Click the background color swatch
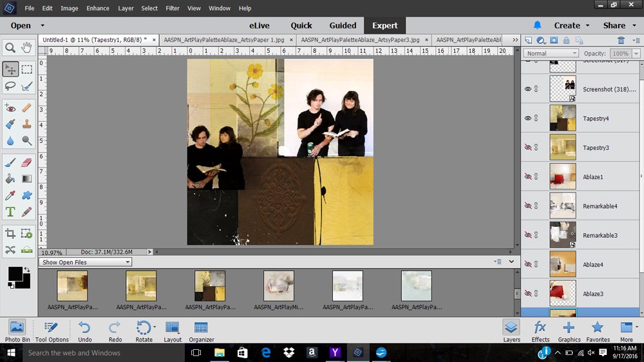Viewport: 644px width, 362px height. tap(26, 283)
